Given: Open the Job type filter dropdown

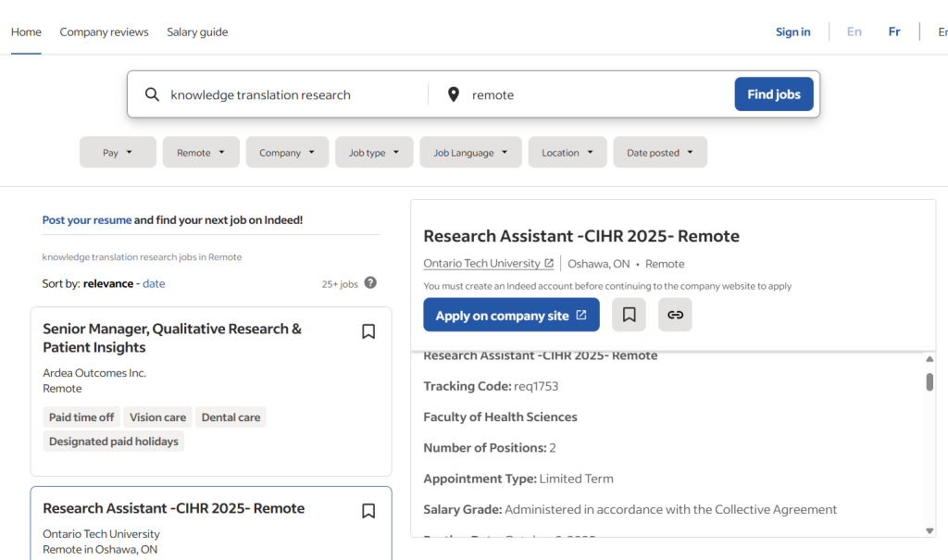Looking at the screenshot, I should 374,153.
